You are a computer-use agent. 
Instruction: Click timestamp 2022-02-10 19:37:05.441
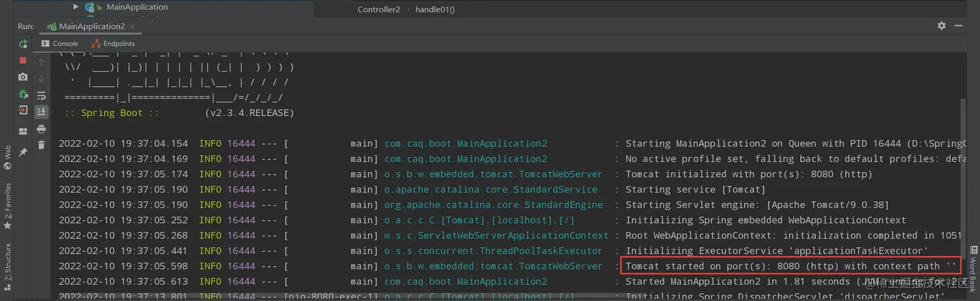click(123, 251)
